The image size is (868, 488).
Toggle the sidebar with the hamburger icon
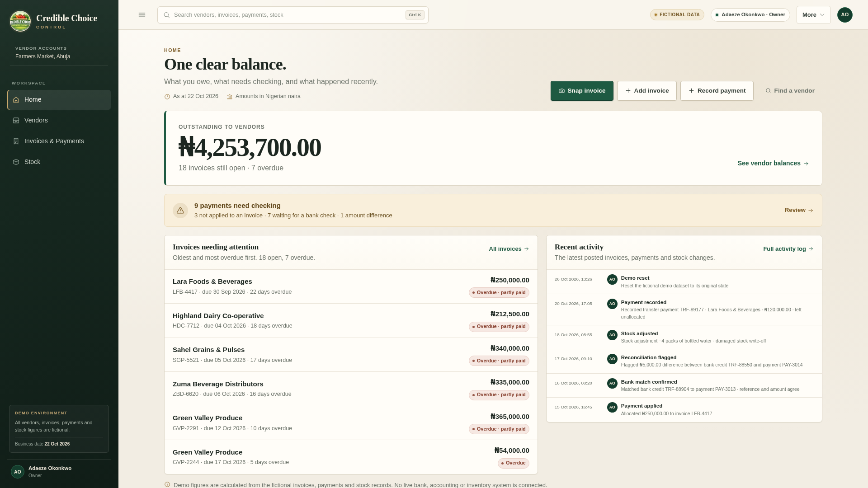click(x=142, y=15)
